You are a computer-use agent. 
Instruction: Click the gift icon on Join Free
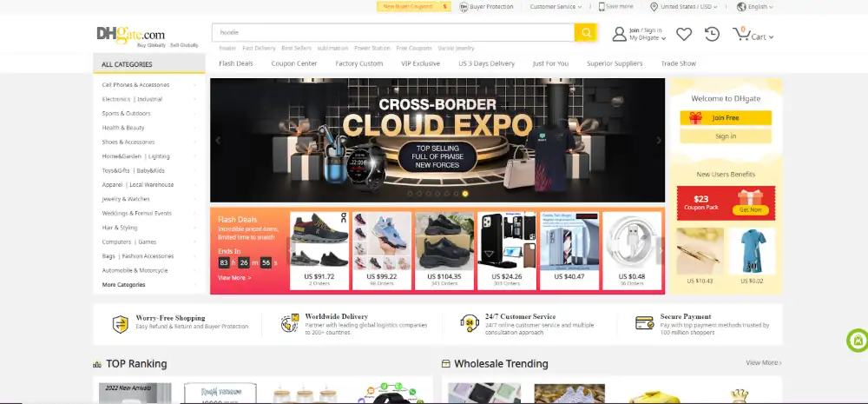tap(695, 117)
